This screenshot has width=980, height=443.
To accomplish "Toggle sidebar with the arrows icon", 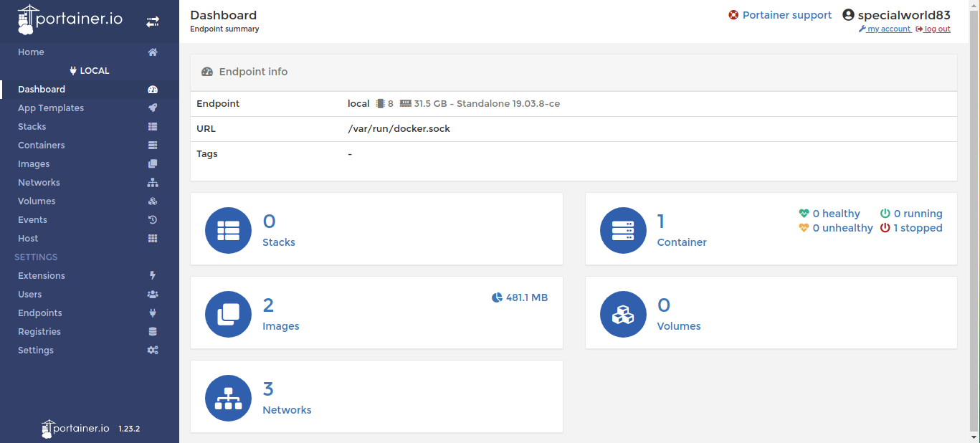I will [x=153, y=22].
